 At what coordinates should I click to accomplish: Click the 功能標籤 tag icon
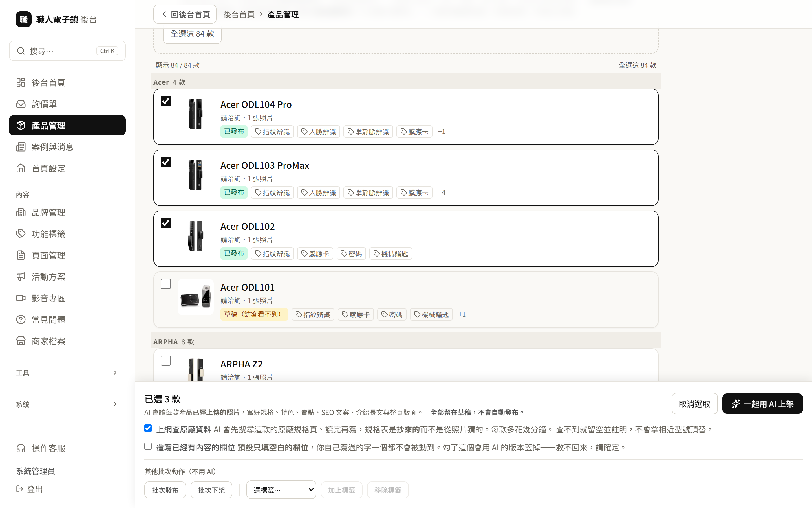21,234
